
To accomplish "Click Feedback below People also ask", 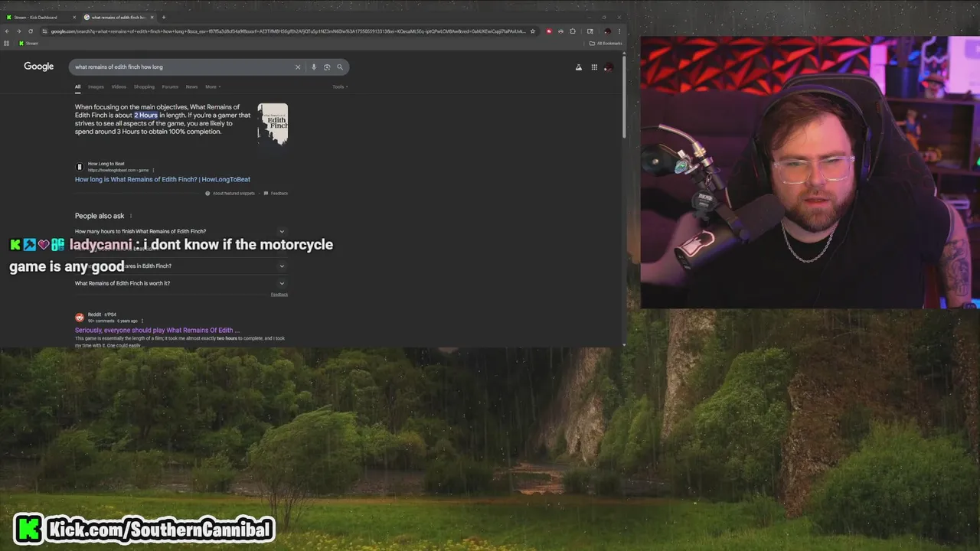I will 279,295.
